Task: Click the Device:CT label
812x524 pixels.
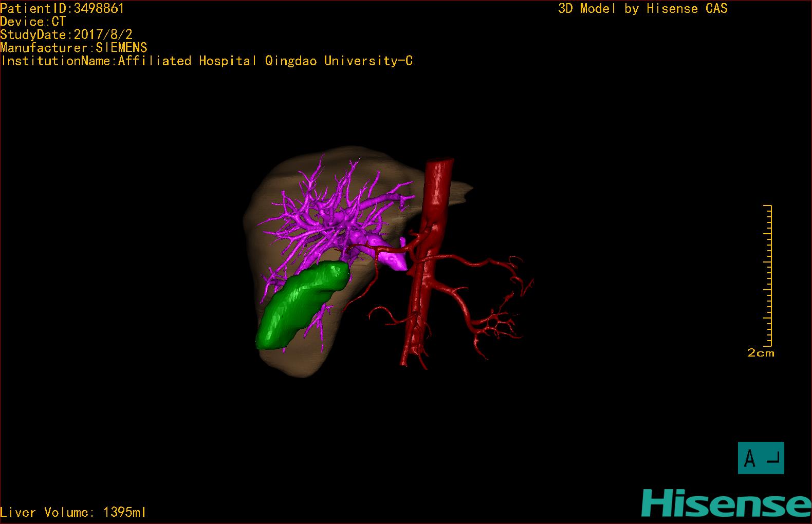Action: click(x=33, y=22)
